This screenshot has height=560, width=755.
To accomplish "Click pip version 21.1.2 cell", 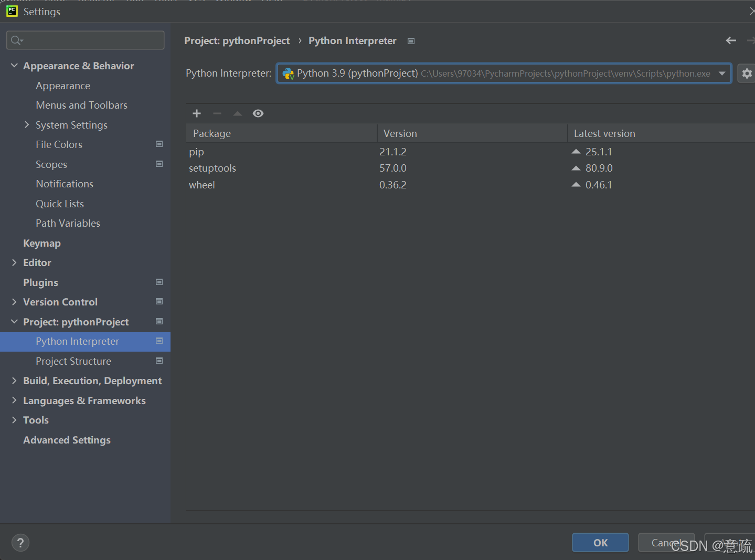I will click(393, 152).
